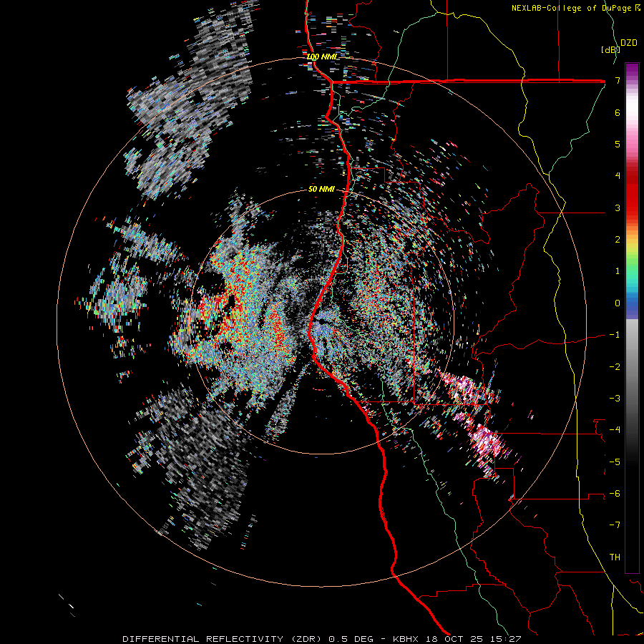Click the -4 value on the dB scale
The image size is (644, 644).
point(615,430)
